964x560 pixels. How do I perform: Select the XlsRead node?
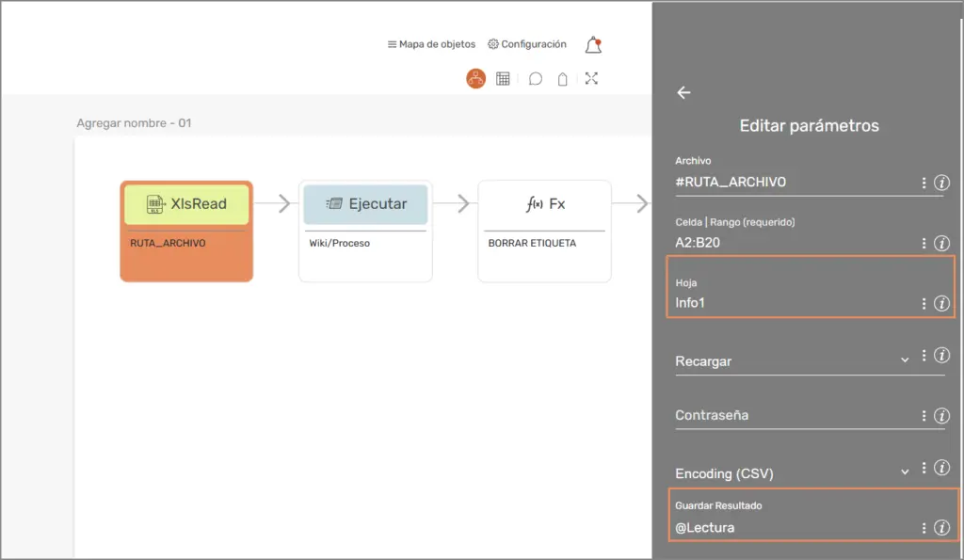(186, 231)
